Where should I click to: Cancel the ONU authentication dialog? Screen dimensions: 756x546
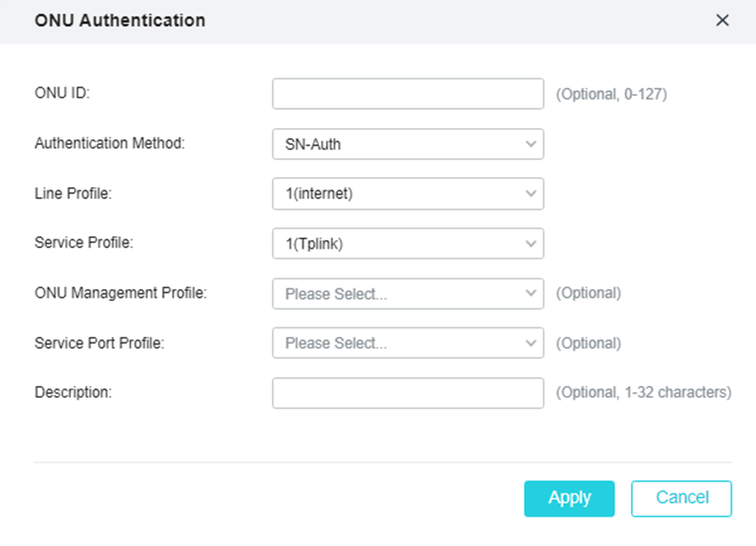pyautogui.click(x=681, y=498)
